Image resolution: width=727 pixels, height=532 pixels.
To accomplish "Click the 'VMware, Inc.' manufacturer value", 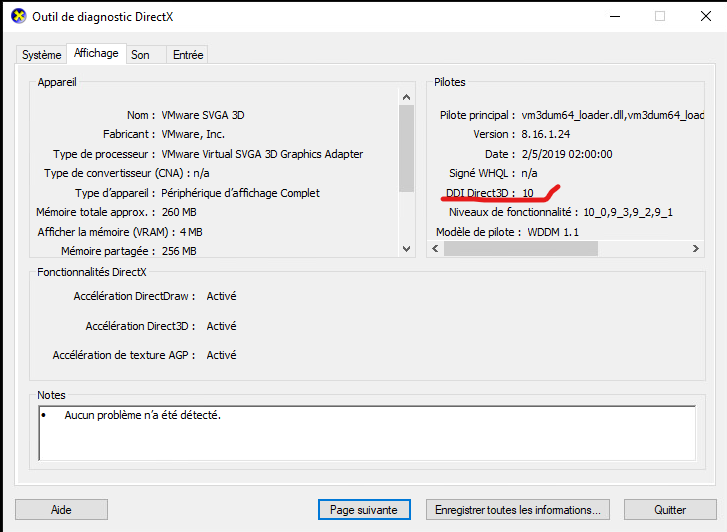I will tap(193, 135).
